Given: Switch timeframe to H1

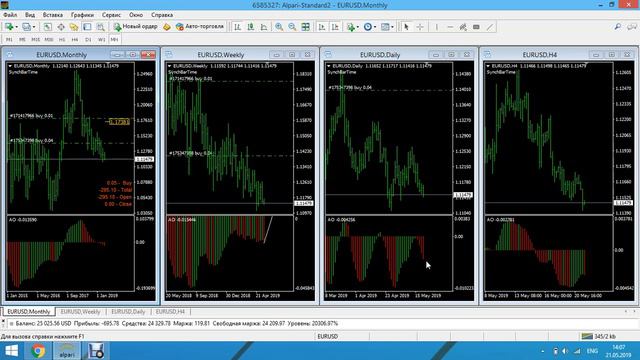Looking at the screenshot, I should (x=62, y=40).
